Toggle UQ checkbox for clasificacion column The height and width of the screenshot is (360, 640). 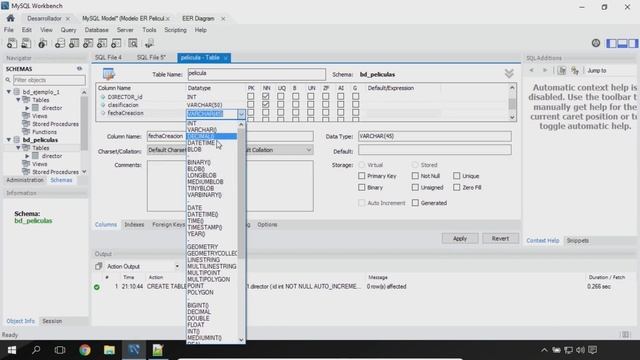pyautogui.click(x=280, y=104)
